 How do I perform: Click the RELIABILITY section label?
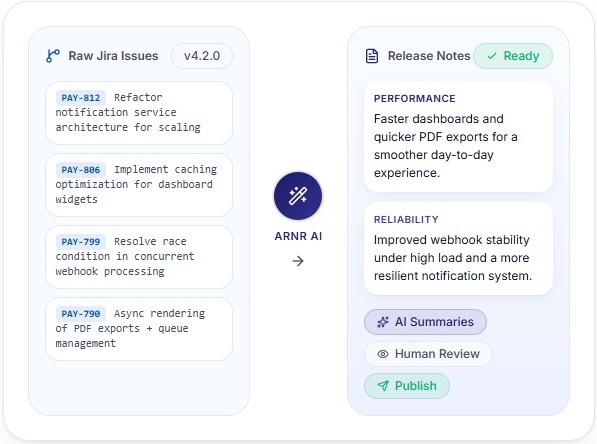pyautogui.click(x=406, y=220)
